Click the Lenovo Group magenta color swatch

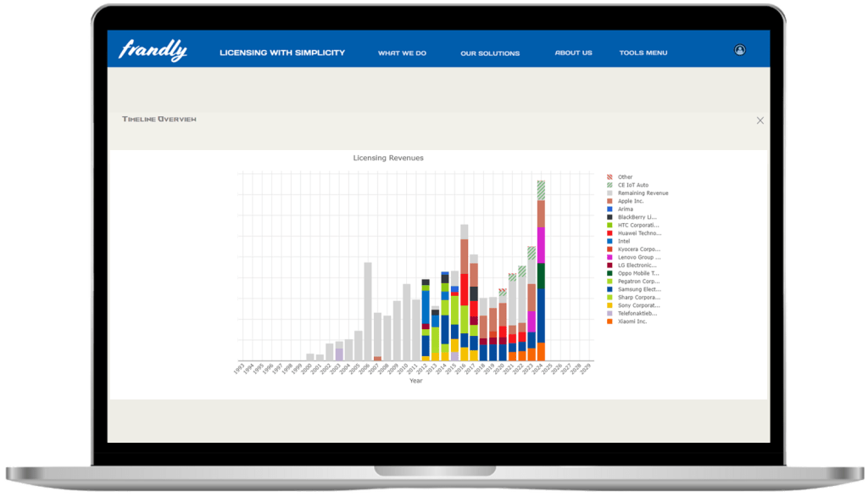[x=609, y=257]
